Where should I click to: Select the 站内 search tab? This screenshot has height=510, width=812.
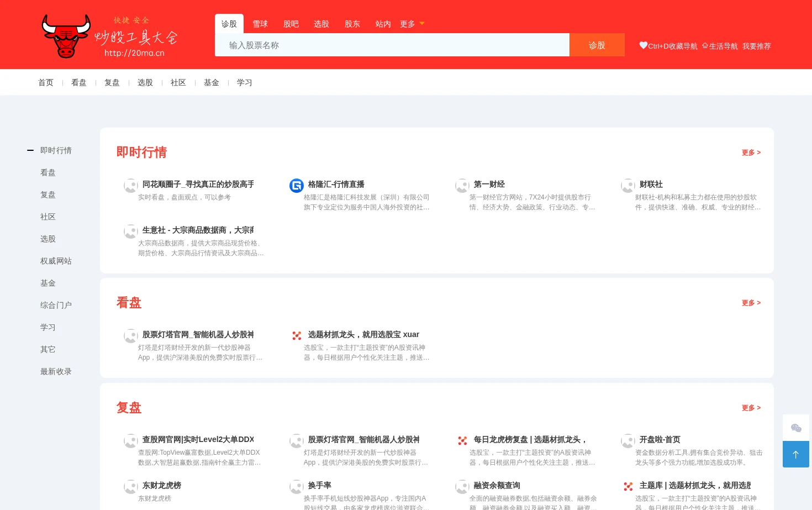click(383, 24)
